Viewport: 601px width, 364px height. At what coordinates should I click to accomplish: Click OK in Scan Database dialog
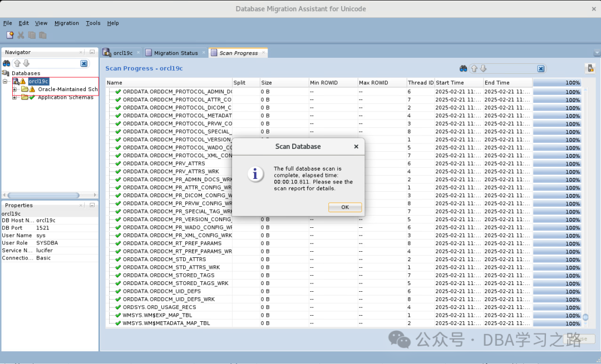pos(345,207)
